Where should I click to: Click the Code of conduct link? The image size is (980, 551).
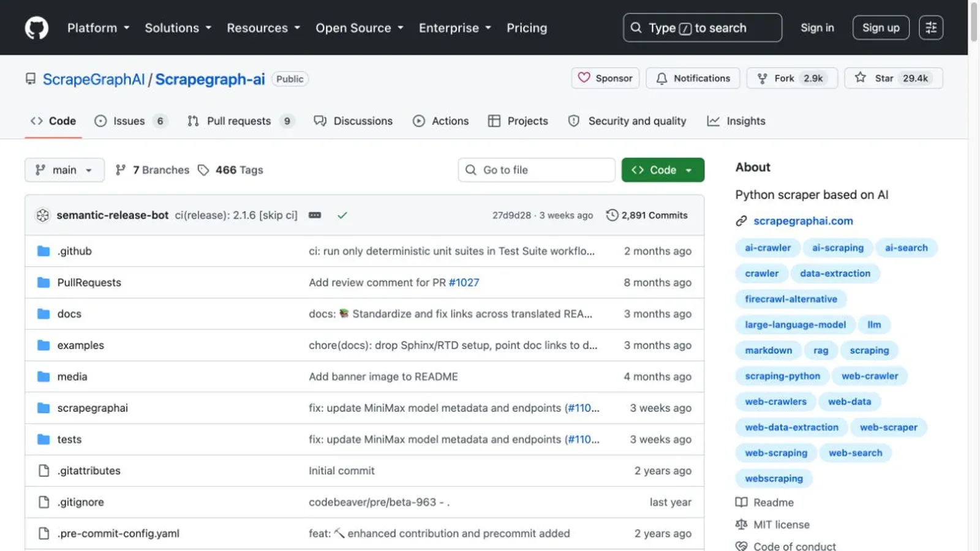point(794,546)
